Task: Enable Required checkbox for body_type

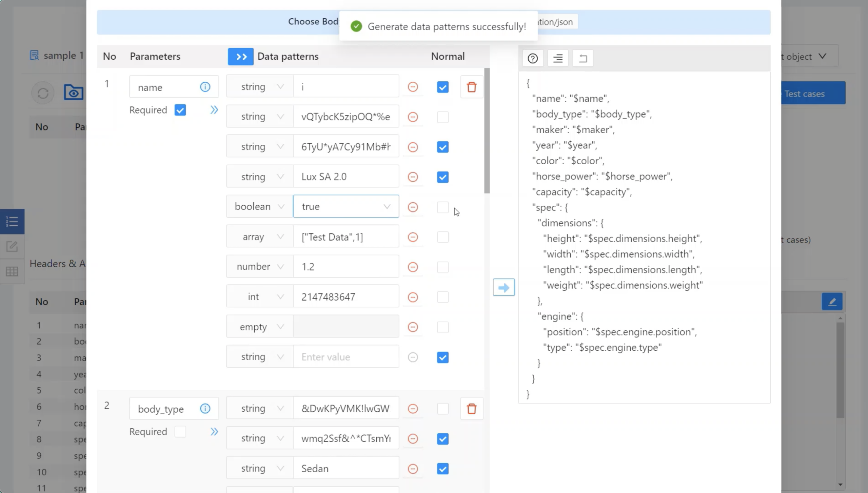Action: coord(180,432)
